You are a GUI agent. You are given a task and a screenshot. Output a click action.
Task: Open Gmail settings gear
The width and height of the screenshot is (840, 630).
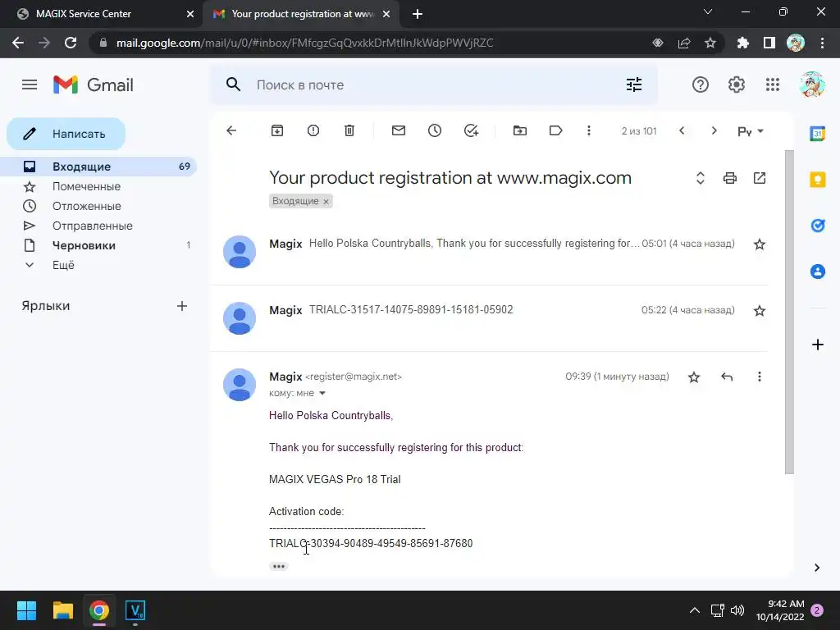pyautogui.click(x=736, y=84)
